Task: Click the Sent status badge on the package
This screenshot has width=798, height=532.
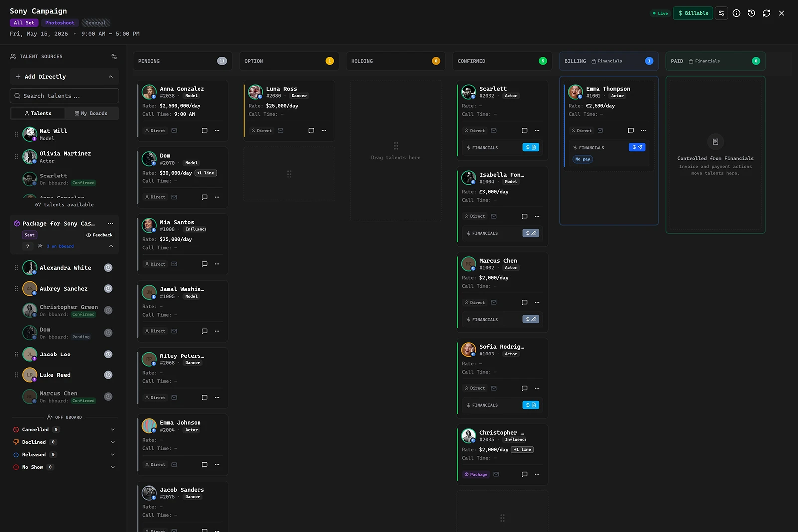Action: point(30,235)
